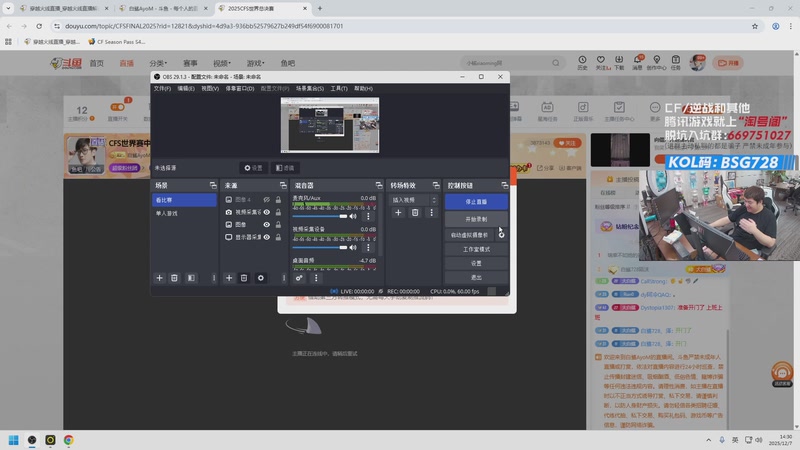
Task: Add a transition with plus icon in 转场特效
Action: (398, 213)
